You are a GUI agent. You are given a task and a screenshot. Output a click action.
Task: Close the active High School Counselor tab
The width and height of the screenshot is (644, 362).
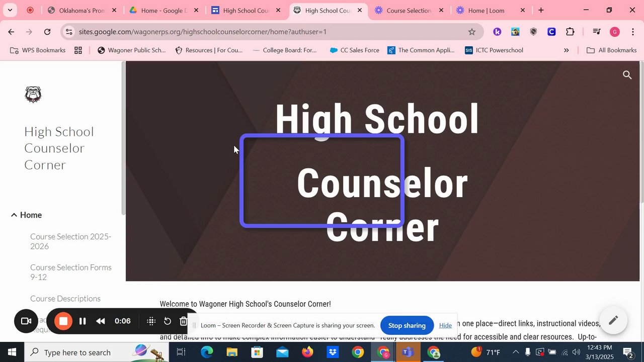click(x=359, y=10)
